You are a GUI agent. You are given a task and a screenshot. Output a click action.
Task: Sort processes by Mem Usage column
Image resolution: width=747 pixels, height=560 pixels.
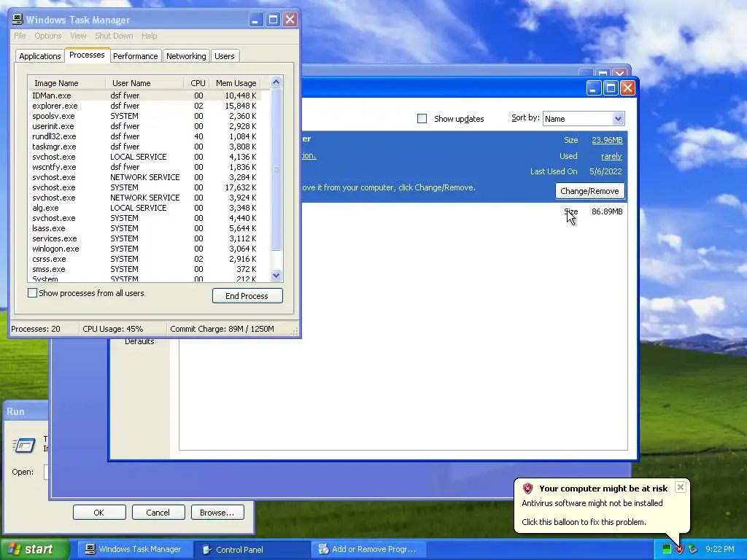pyautogui.click(x=236, y=83)
